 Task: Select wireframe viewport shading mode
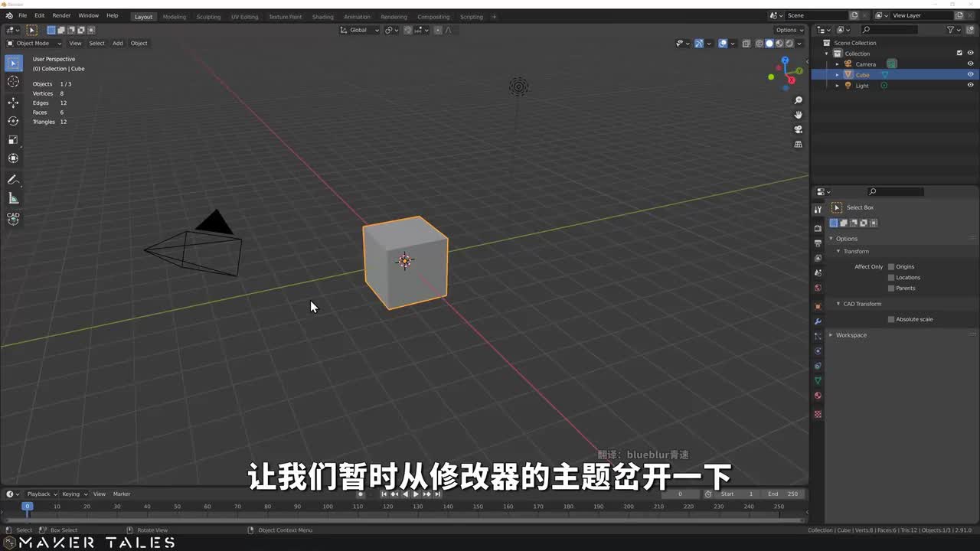(x=759, y=44)
